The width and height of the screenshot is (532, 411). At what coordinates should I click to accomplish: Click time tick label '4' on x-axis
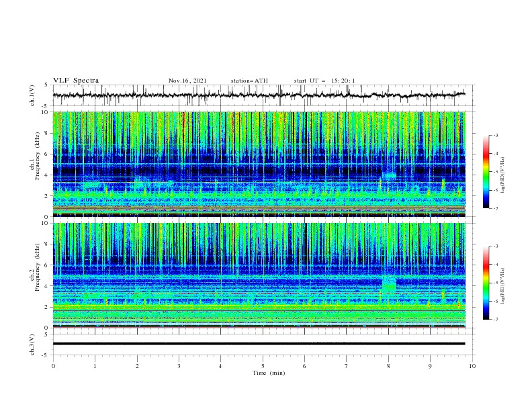pyautogui.click(x=220, y=366)
